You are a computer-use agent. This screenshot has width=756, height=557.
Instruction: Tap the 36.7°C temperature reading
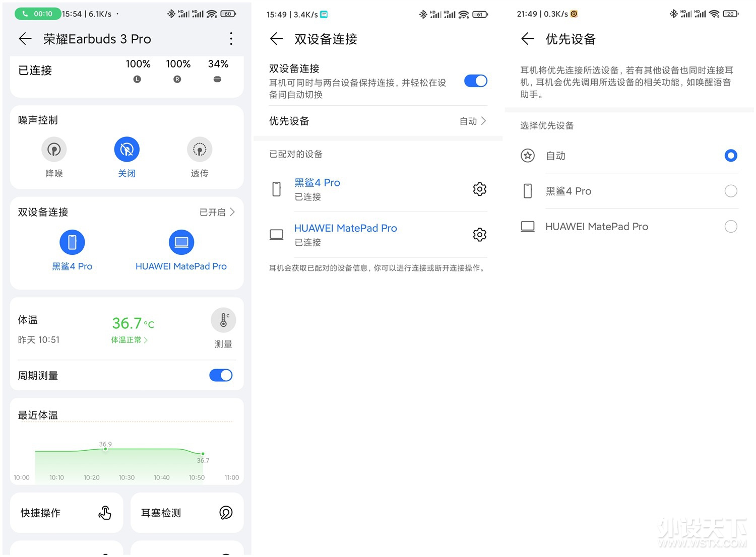133,323
